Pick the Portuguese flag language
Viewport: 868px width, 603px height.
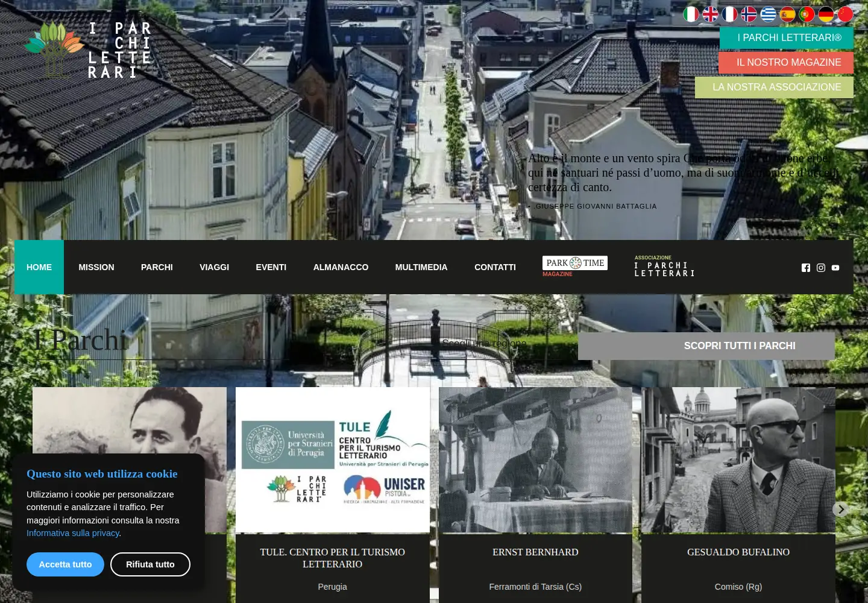[x=807, y=14]
